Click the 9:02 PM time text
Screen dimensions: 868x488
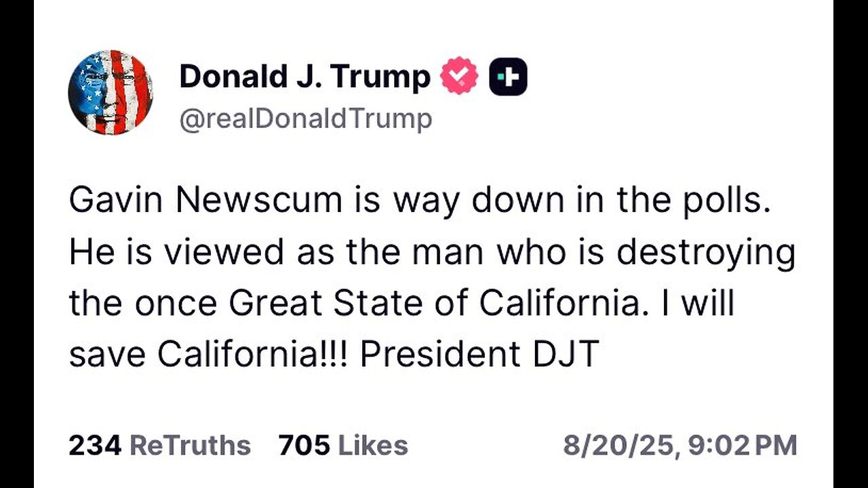point(742,445)
